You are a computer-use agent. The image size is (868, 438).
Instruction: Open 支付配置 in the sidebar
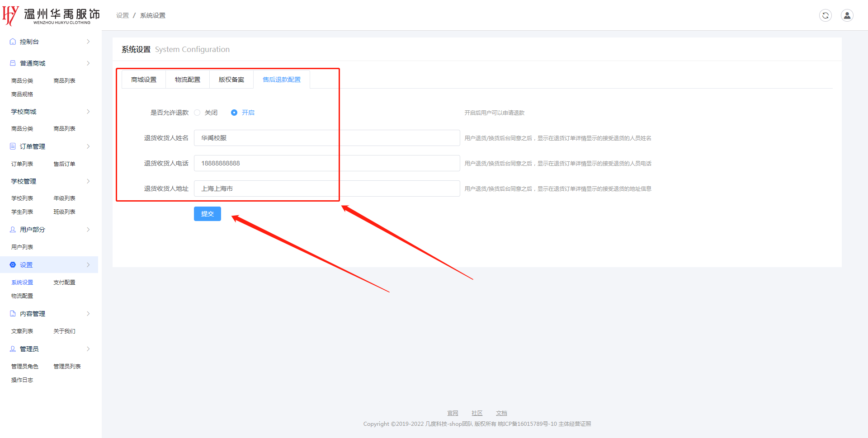64,283
